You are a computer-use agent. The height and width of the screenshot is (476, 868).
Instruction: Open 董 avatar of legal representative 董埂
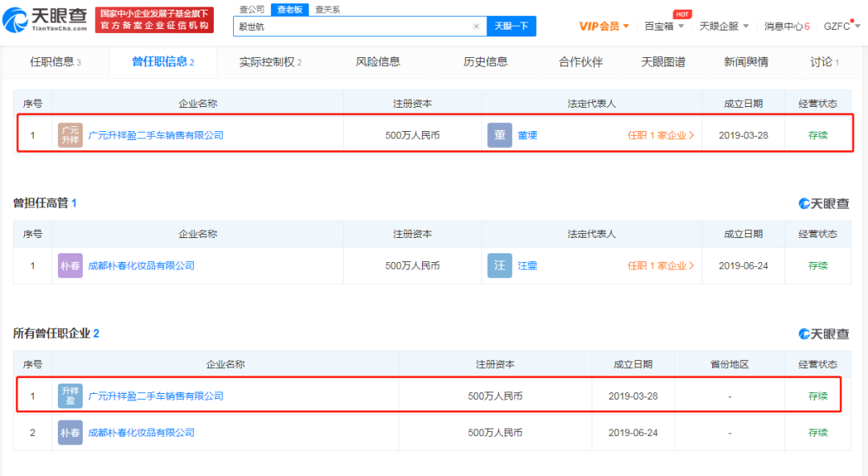point(499,135)
